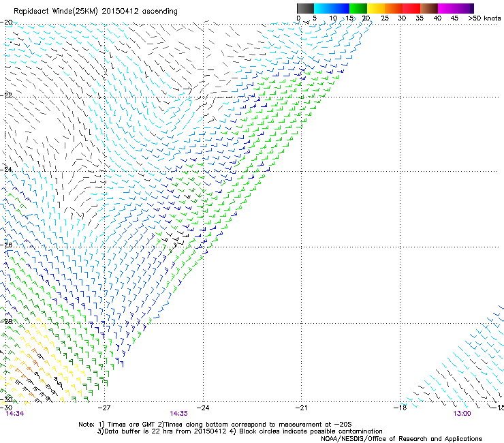The height and width of the screenshot is (443, 504).
Task: Click the legend value '5'
Action: click(x=315, y=18)
